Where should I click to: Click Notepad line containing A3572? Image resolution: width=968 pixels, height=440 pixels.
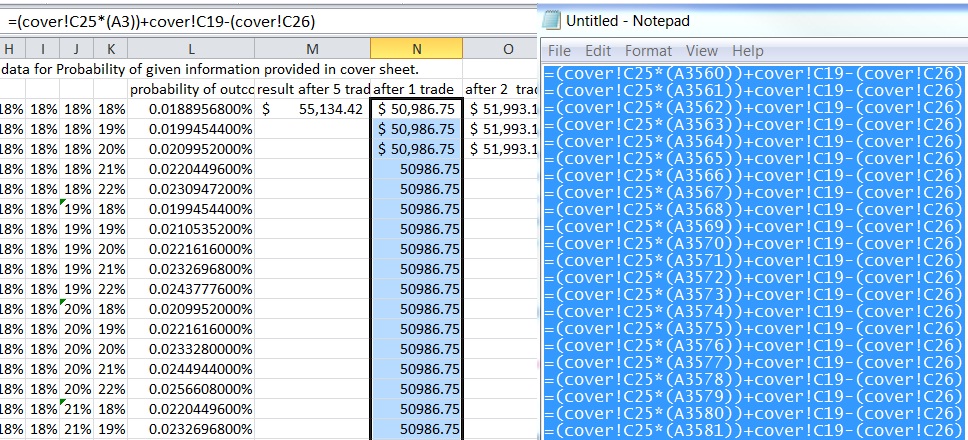(x=754, y=277)
